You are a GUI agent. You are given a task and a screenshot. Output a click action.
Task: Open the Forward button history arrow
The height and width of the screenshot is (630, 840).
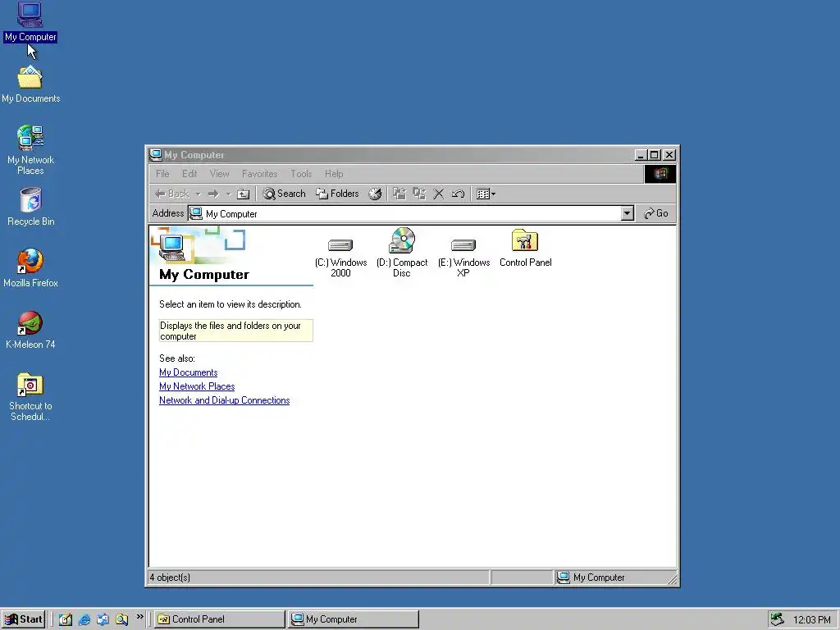(x=228, y=194)
